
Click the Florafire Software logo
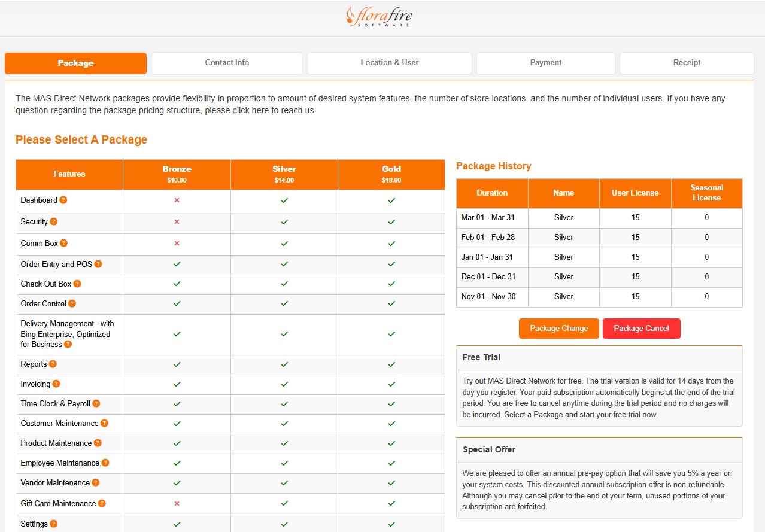point(380,16)
